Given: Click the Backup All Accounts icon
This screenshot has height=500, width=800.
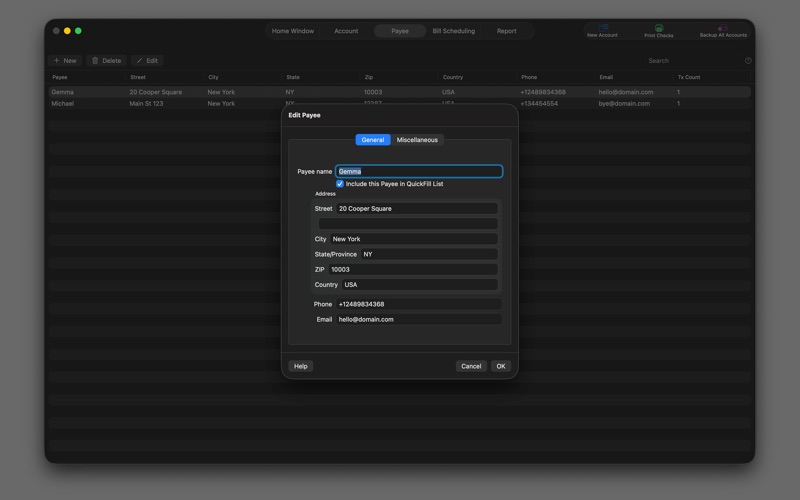Looking at the screenshot, I should click(723, 31).
